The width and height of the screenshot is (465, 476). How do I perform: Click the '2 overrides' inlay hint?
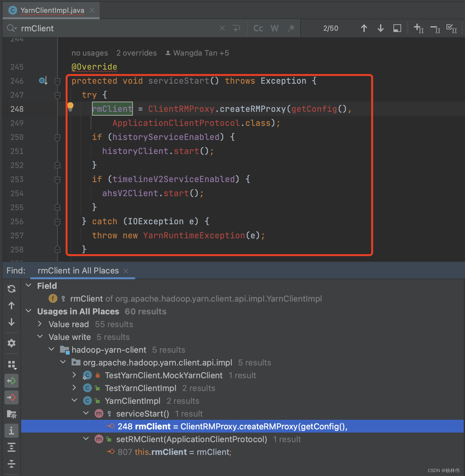pos(136,53)
